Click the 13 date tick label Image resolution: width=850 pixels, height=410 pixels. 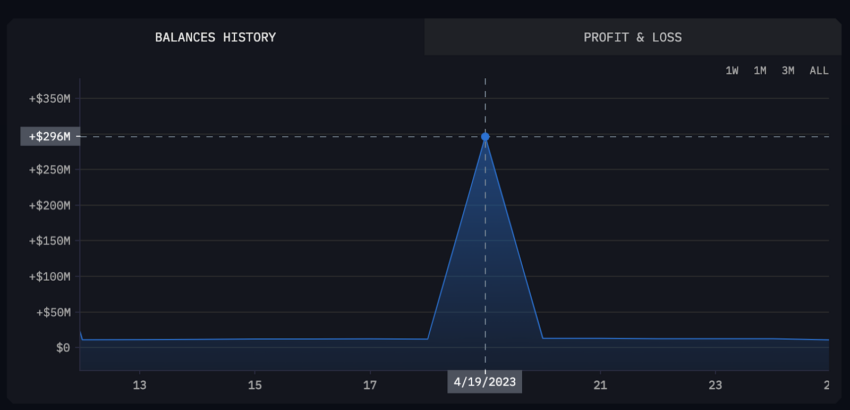(x=140, y=385)
